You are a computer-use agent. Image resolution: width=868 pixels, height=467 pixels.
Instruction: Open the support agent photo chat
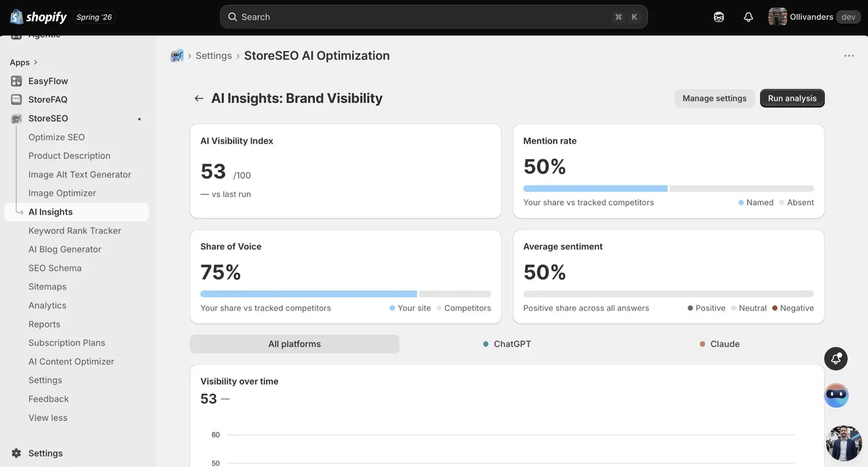(844, 443)
